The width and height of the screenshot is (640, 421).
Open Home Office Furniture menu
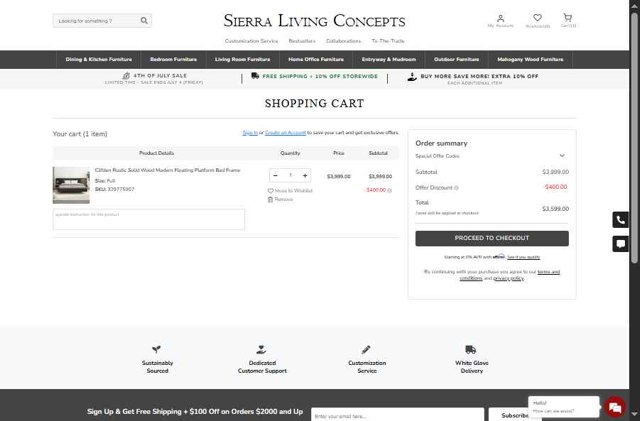pyautogui.click(x=316, y=60)
